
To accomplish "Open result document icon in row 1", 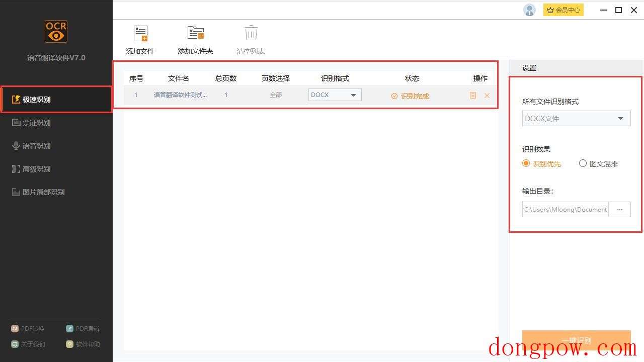I will pyautogui.click(x=473, y=95).
